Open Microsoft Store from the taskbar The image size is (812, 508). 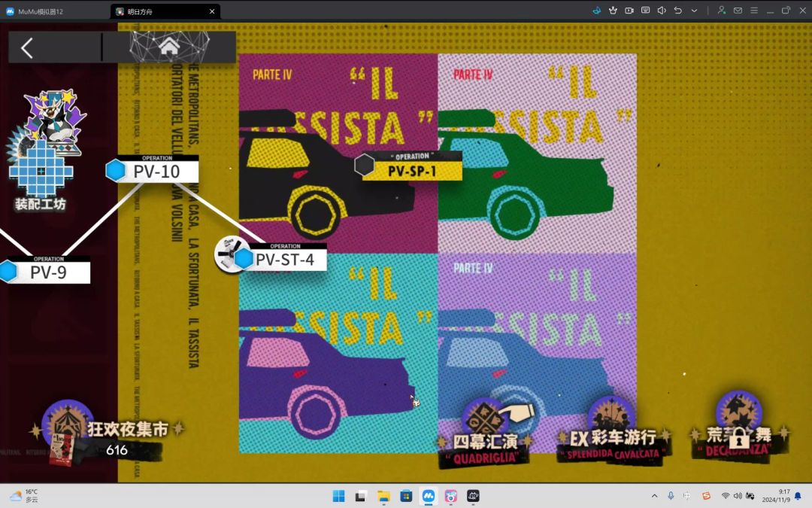406,496
